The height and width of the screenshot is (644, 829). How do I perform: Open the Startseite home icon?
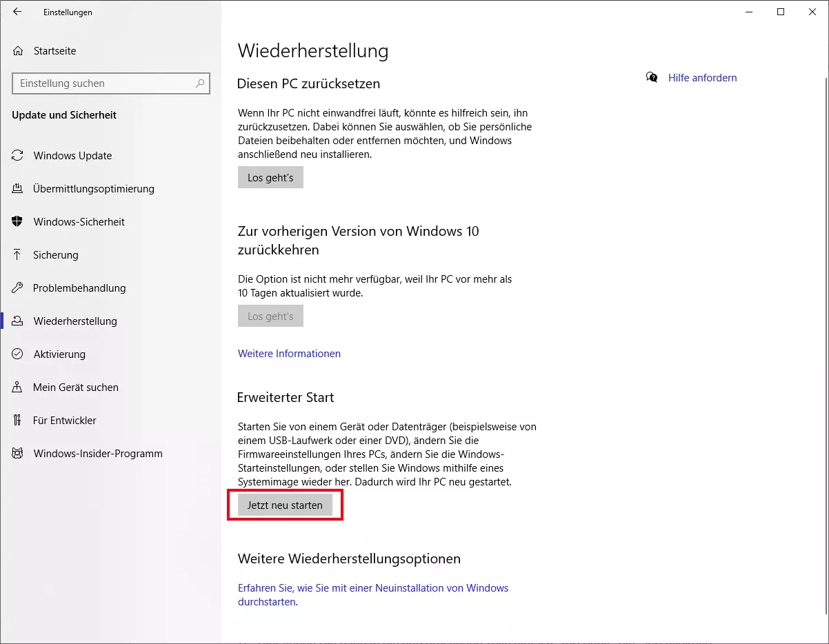click(18, 51)
